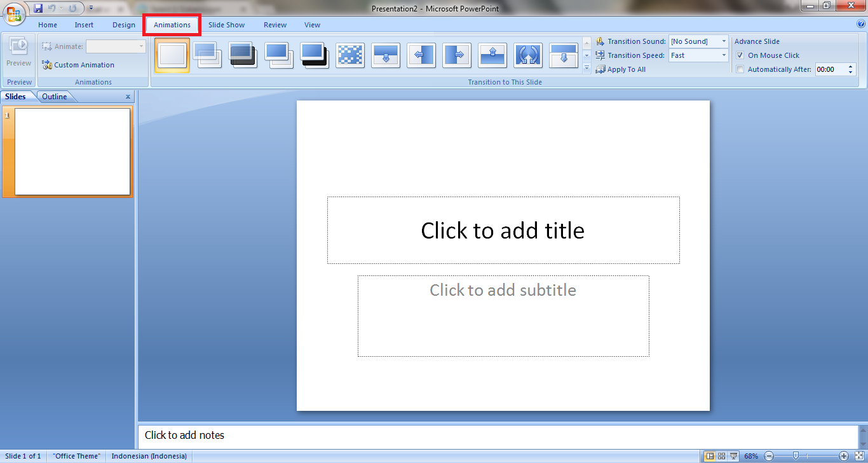Viewport: 868px width, 463px height.
Task: Click the subtitle placeholder on slide
Action: tap(503, 316)
